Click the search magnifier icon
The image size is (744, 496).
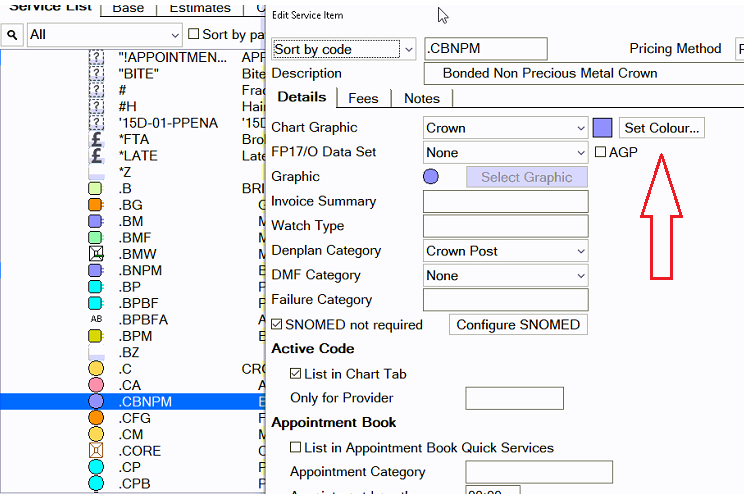tap(12, 35)
